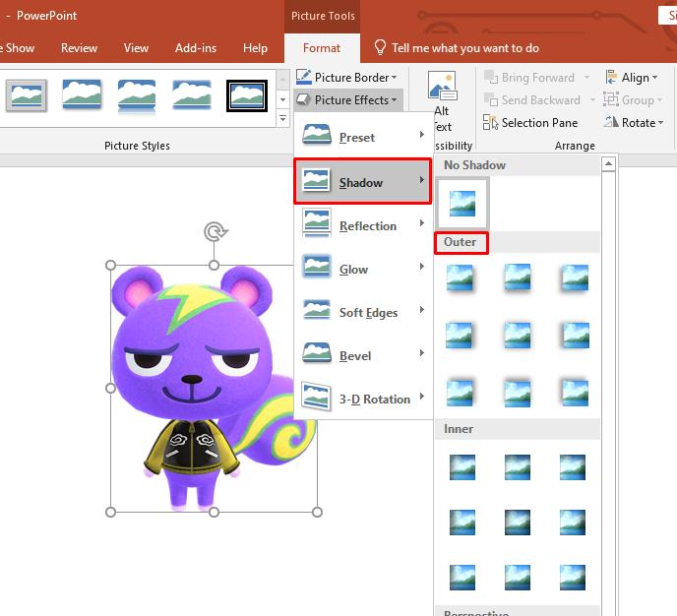Select the No Shadow thumbnail
This screenshot has width=677, height=616.
coord(462,203)
